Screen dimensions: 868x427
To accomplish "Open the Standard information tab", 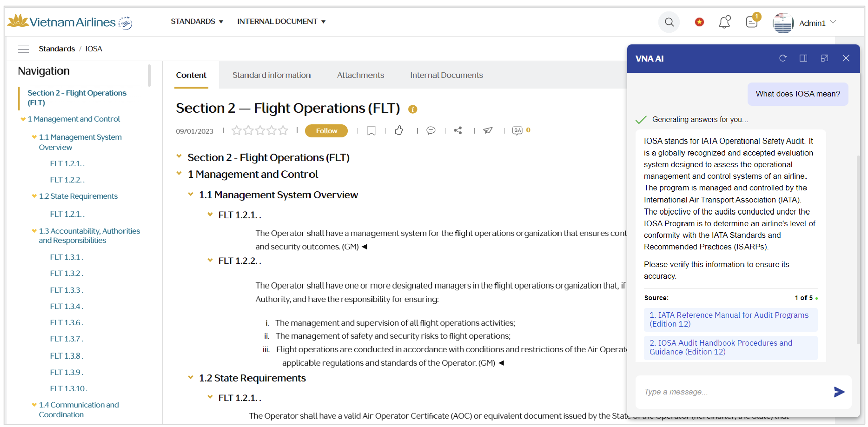I will (x=271, y=75).
